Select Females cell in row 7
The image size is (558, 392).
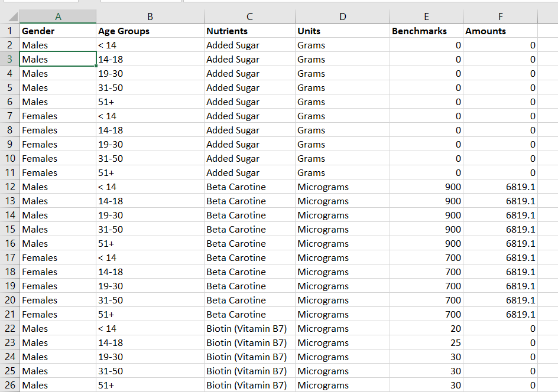pyautogui.click(x=58, y=116)
